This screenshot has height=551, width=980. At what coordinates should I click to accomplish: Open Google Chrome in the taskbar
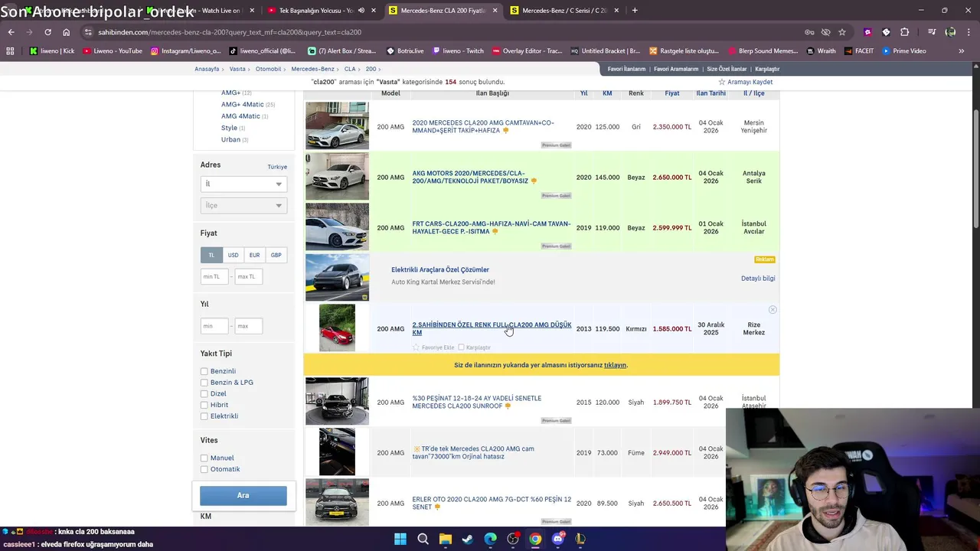(x=535, y=539)
